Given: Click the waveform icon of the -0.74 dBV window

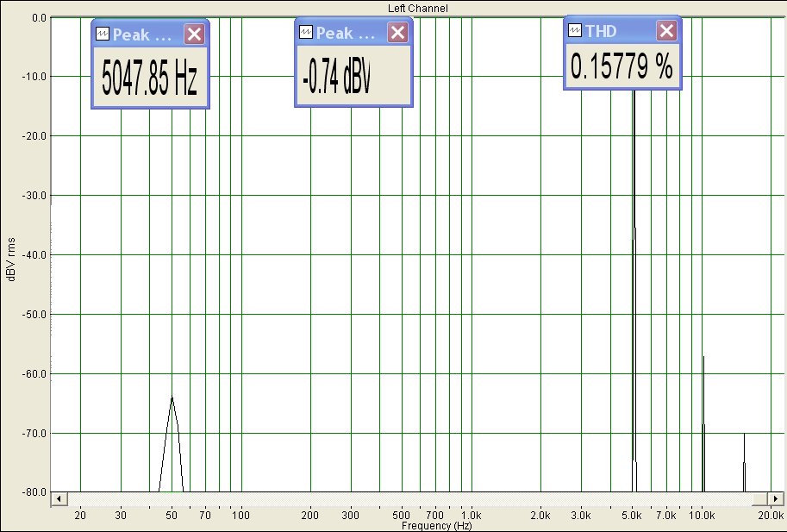Looking at the screenshot, I should click(306, 32).
